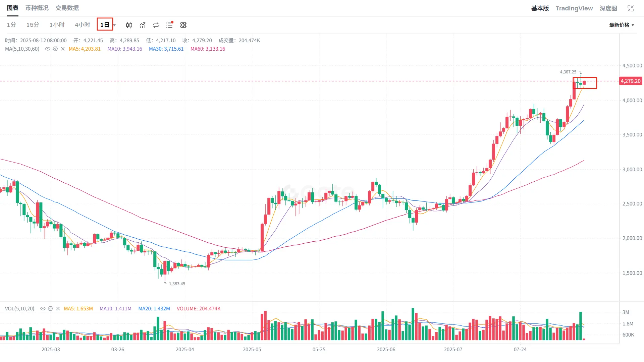This screenshot has width=644, height=362.
Task: Select the 4小时 timeframe
Action: point(82,25)
